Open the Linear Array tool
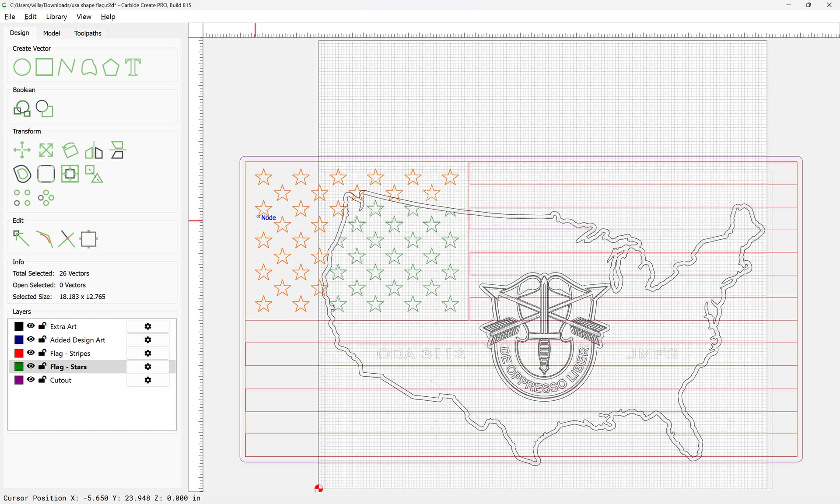 [22, 198]
